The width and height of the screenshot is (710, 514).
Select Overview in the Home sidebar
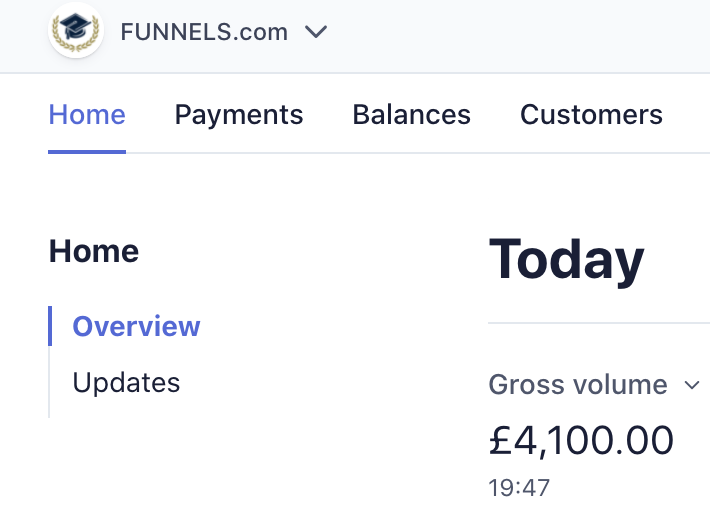(136, 326)
